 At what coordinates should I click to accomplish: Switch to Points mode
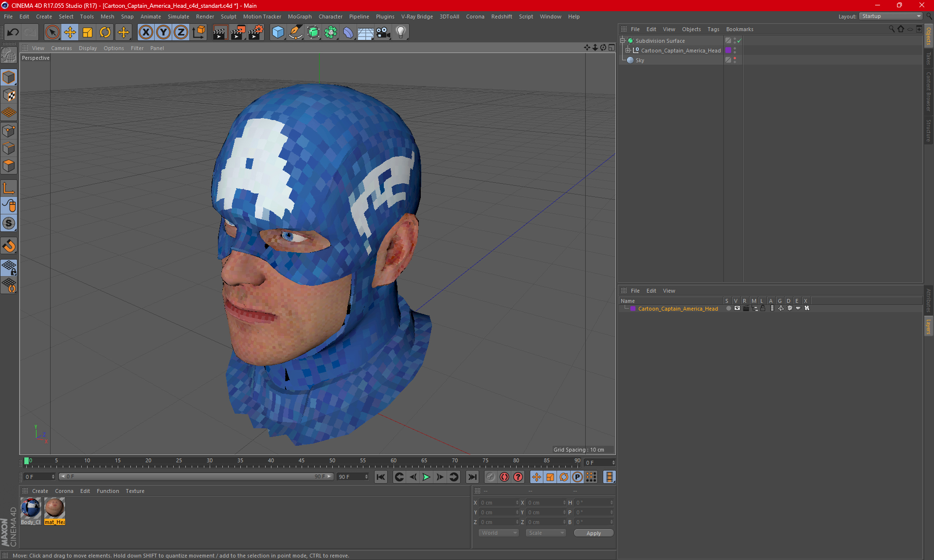pos(9,131)
